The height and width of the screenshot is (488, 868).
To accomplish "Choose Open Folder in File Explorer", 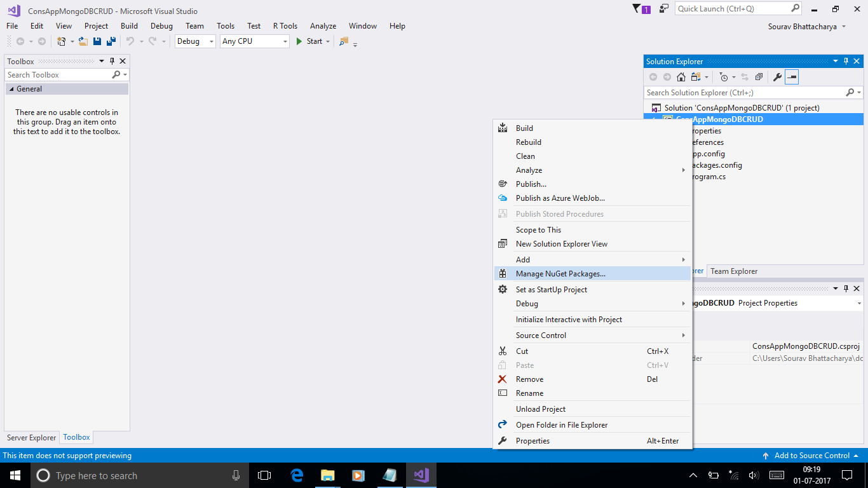I will [593, 424].
